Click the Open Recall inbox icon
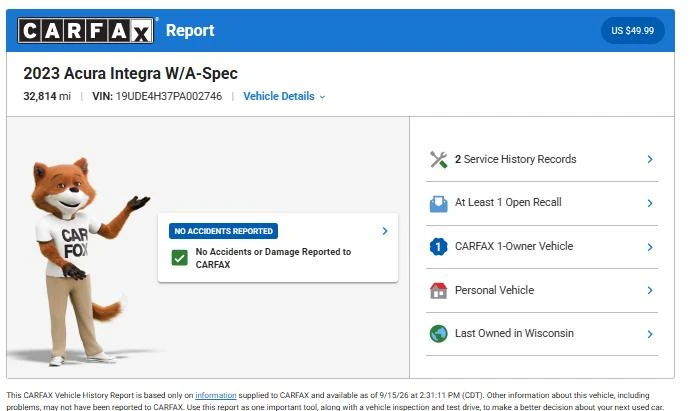The image size is (696, 411). 439,204
